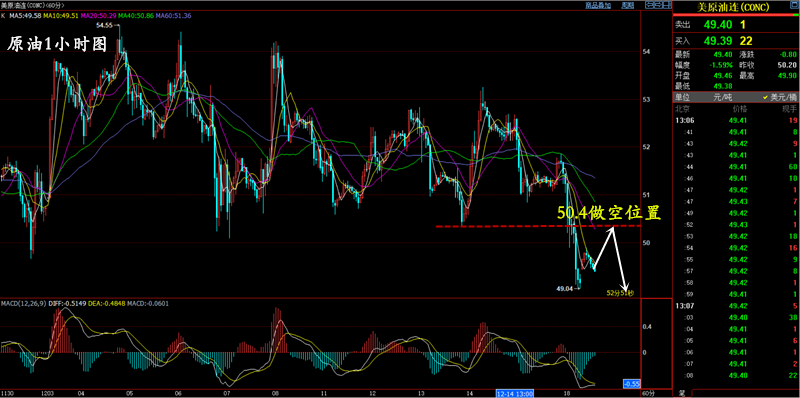Click the 昨收 value 50.20
This screenshot has height=398, width=800.
[787, 65]
